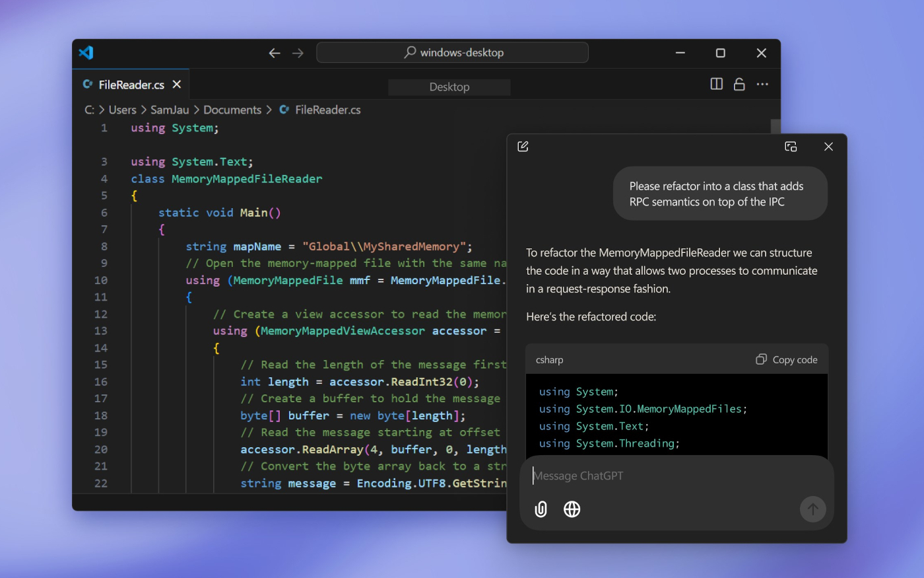The image size is (924, 578).
Task: Click the split editor icon
Action: coord(716,84)
